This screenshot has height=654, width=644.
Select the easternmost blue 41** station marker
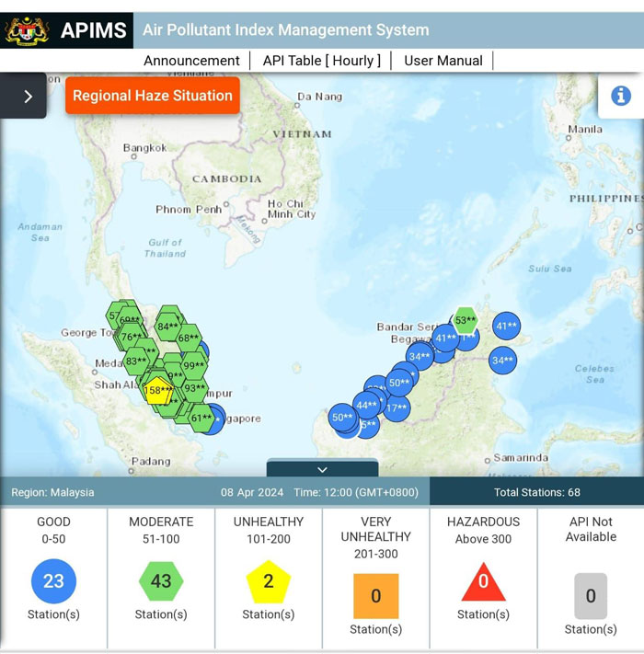coord(506,326)
